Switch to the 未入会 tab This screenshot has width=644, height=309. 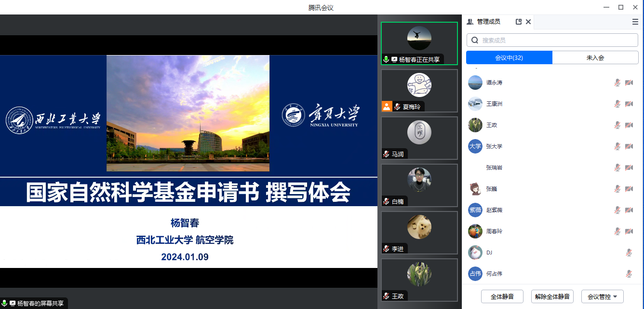tap(595, 57)
